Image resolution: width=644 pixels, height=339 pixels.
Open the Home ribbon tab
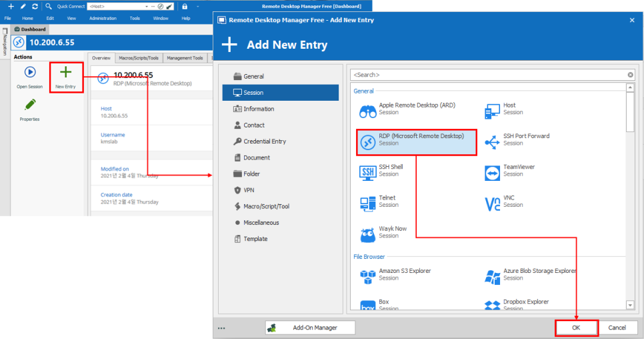click(x=27, y=18)
